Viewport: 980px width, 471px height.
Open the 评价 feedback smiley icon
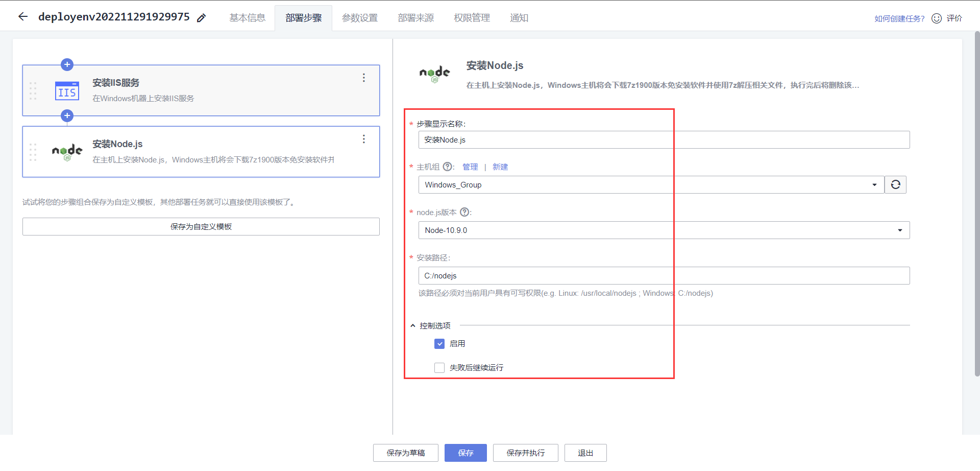(x=937, y=18)
